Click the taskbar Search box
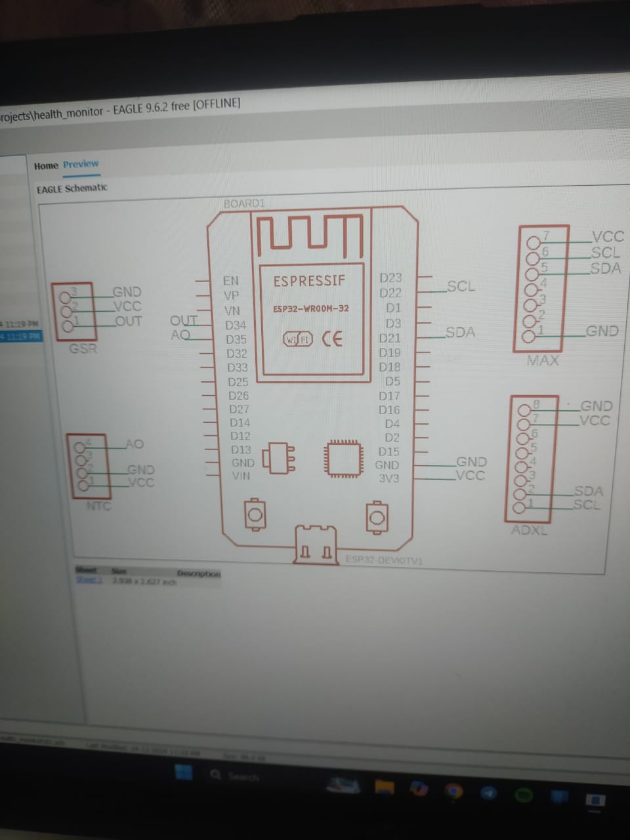This screenshot has height=840, width=630. [x=236, y=776]
